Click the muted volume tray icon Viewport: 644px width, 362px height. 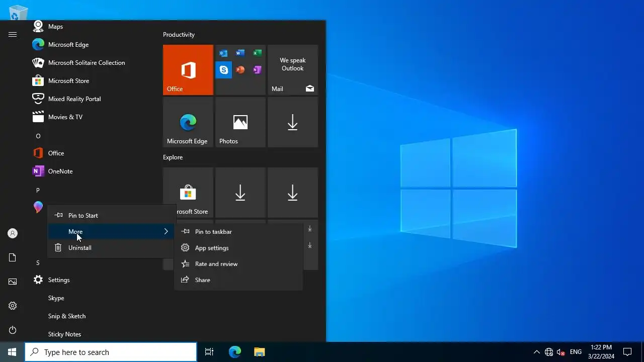click(x=561, y=352)
